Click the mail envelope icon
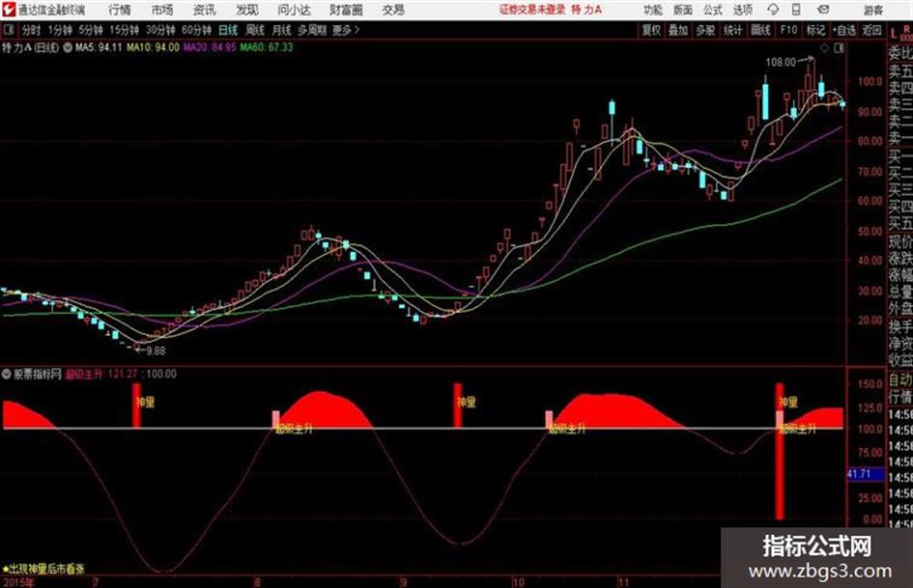Viewport: 913px width, 588px height. 823,10
